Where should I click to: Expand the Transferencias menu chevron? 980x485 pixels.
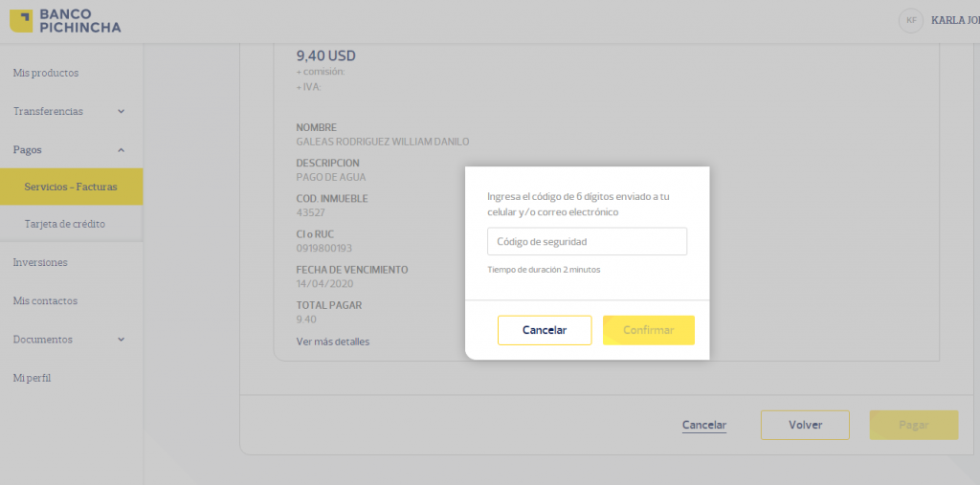coord(122,111)
